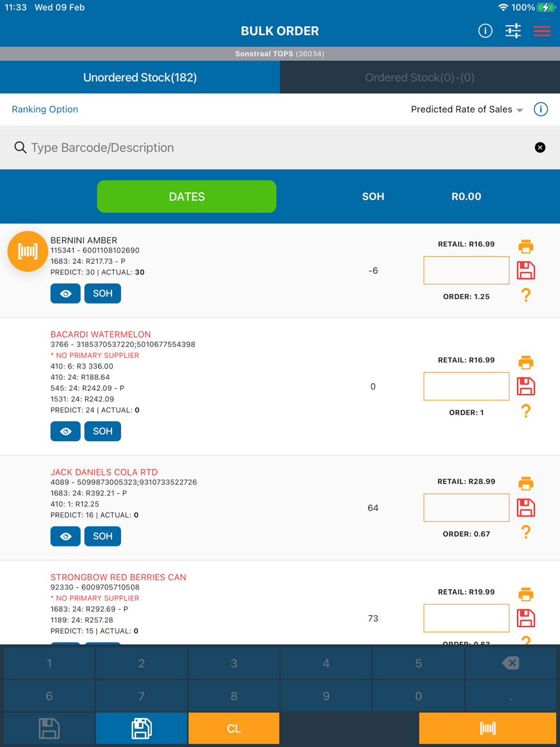Screen dimensions: 560x747
Task: Switch to Ordered Stock(0)-(0) tab
Action: pos(420,77)
